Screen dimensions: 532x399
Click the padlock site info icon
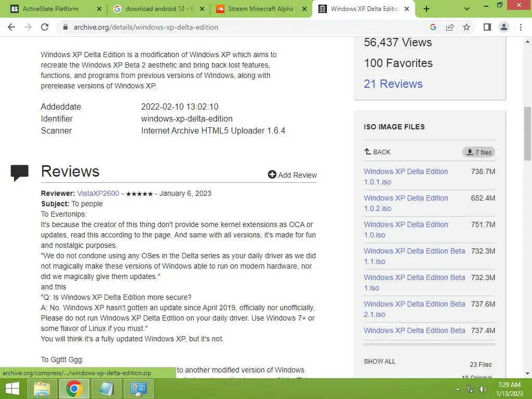pos(65,27)
